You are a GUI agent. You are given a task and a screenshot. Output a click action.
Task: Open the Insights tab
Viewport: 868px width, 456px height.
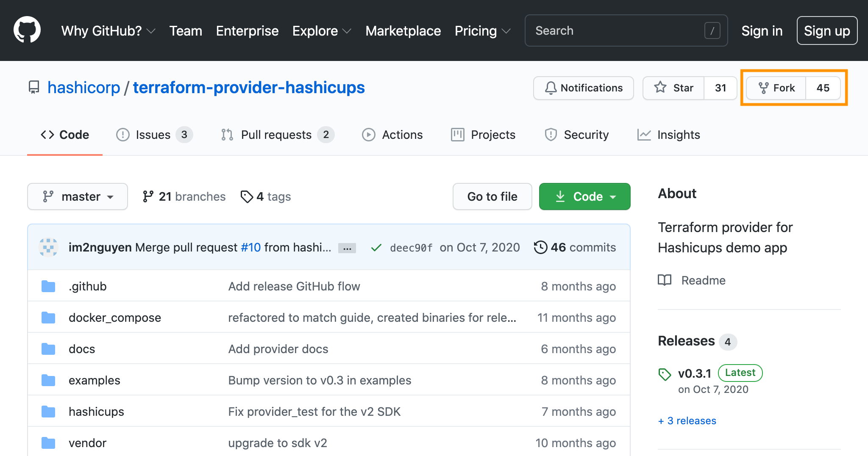(x=677, y=135)
